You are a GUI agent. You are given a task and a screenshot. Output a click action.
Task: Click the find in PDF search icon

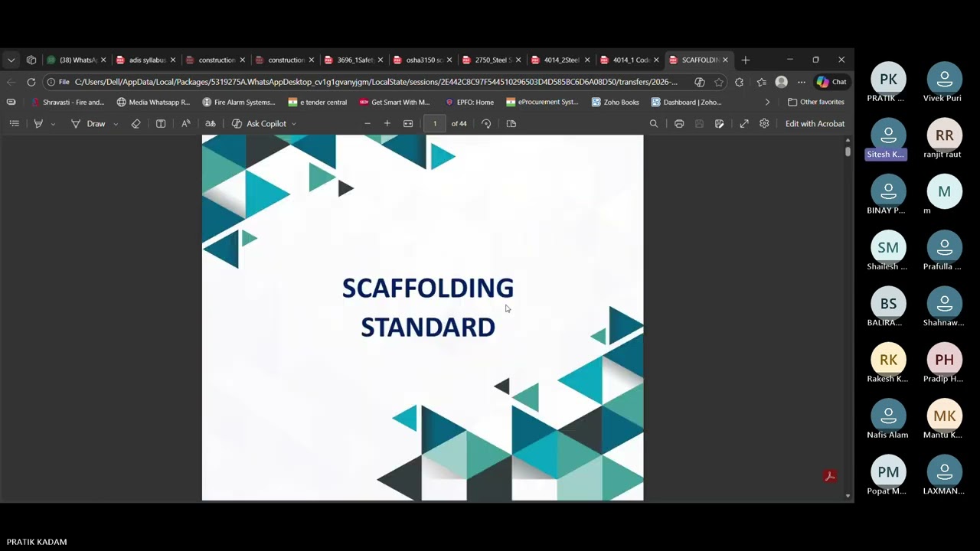point(654,123)
